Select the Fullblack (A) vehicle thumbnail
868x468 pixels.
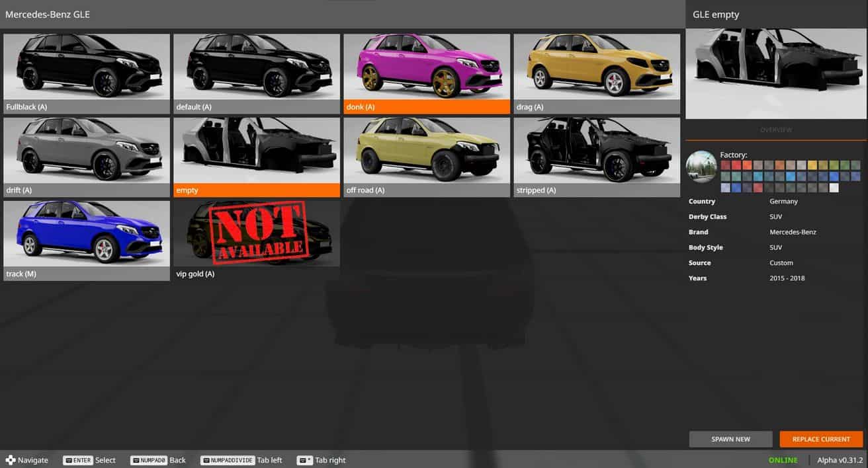pos(87,73)
